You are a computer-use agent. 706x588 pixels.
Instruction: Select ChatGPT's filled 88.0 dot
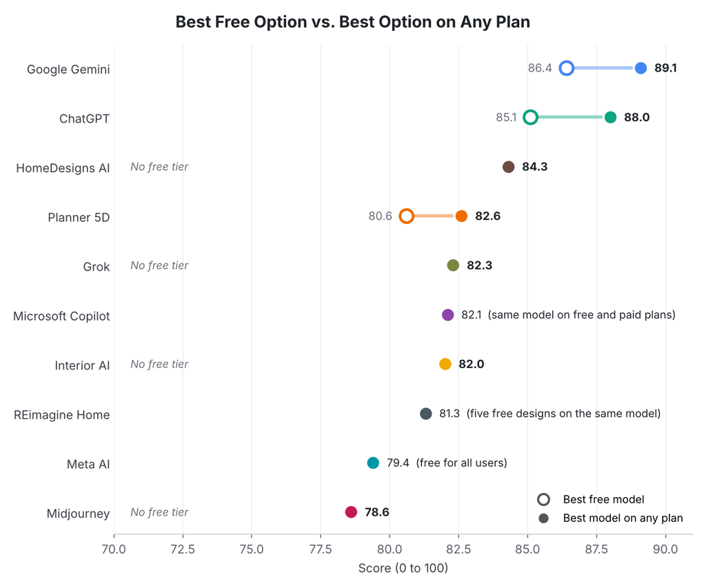coord(610,117)
